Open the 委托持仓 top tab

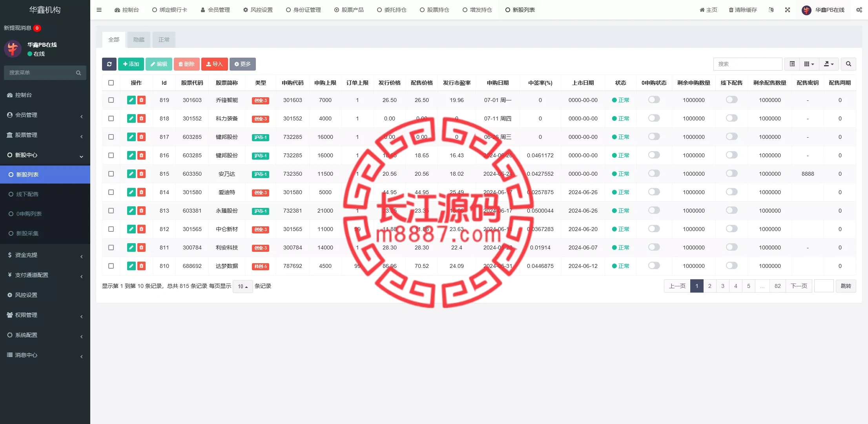tap(392, 10)
